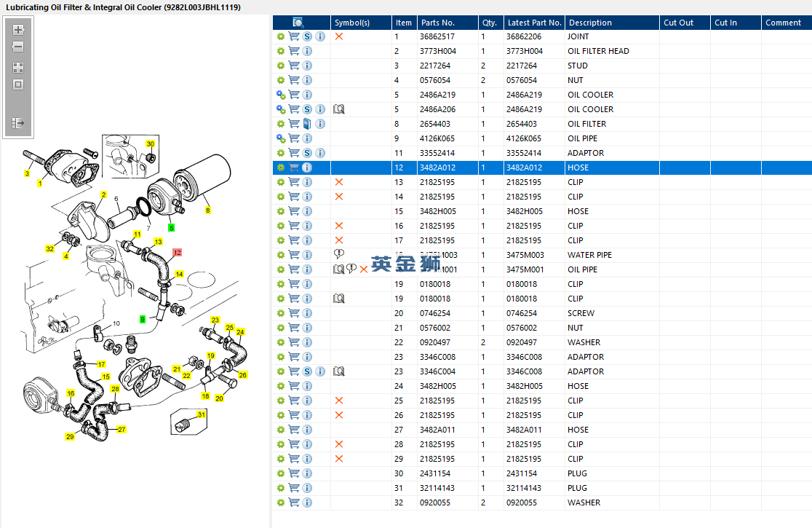Select callout 30 in the diagram
This screenshot has height=528, width=812.
(150, 144)
